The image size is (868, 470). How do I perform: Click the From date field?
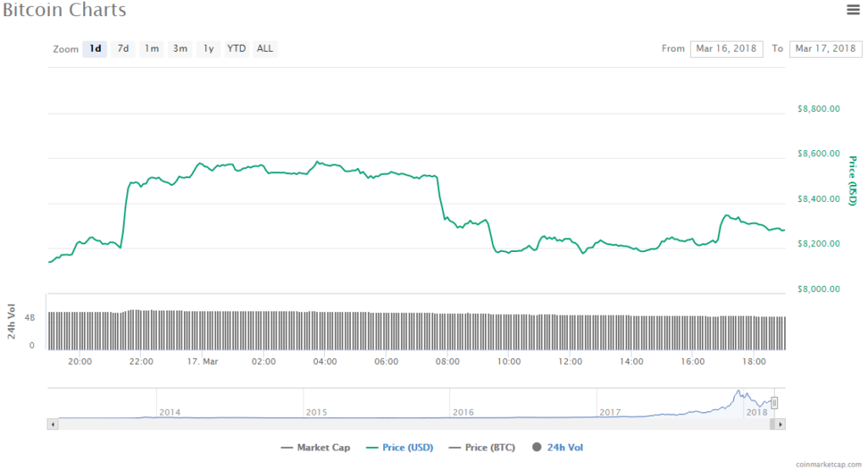(x=726, y=49)
